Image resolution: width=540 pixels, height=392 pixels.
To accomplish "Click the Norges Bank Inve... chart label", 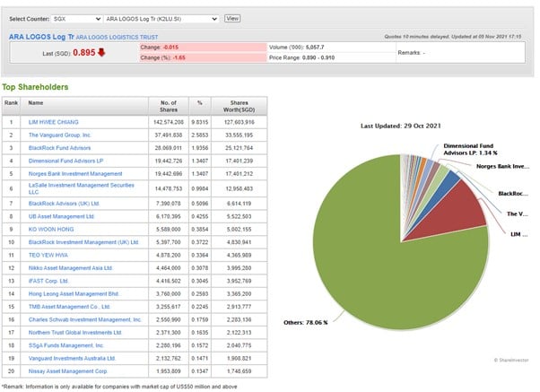I will (502, 166).
